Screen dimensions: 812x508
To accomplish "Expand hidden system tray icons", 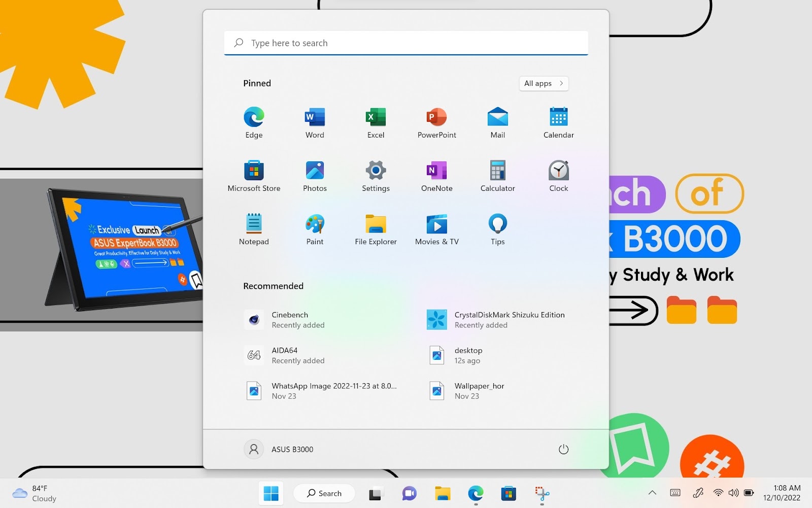I will tap(653, 493).
